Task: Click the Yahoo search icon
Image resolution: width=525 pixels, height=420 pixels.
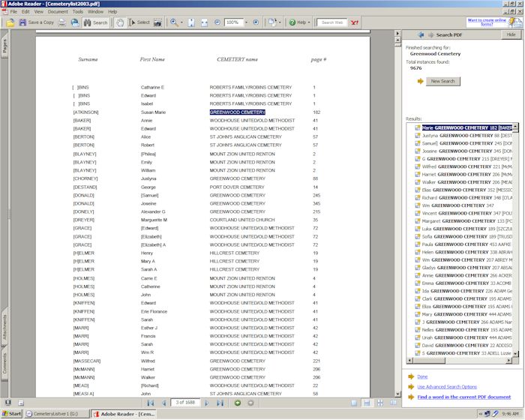Action: click(355, 22)
